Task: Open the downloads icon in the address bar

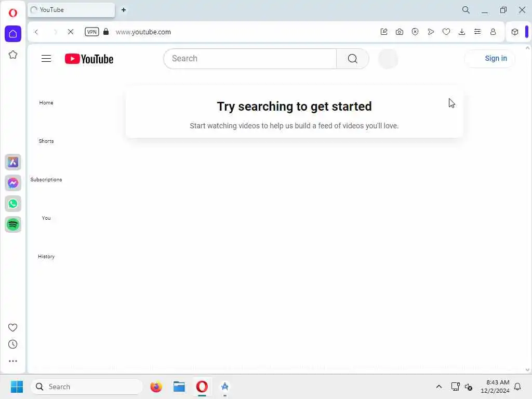Action: tap(462, 32)
